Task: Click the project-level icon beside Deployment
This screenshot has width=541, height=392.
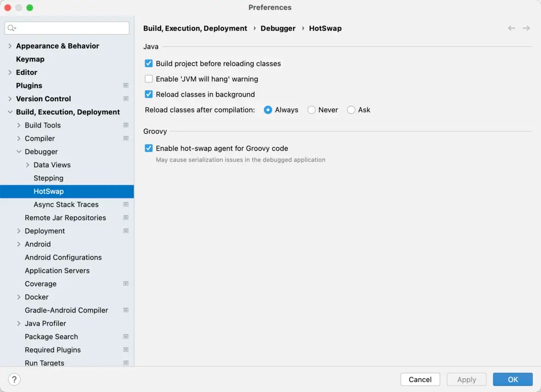Action: [126, 231]
